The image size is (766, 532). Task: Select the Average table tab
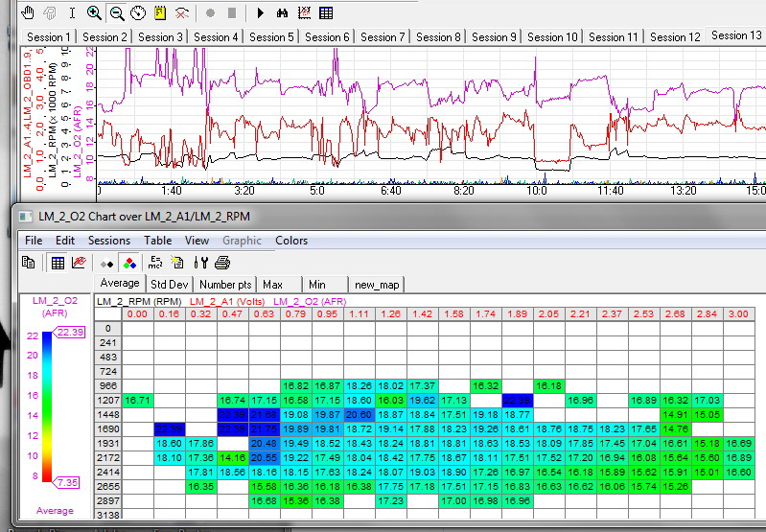coord(120,283)
